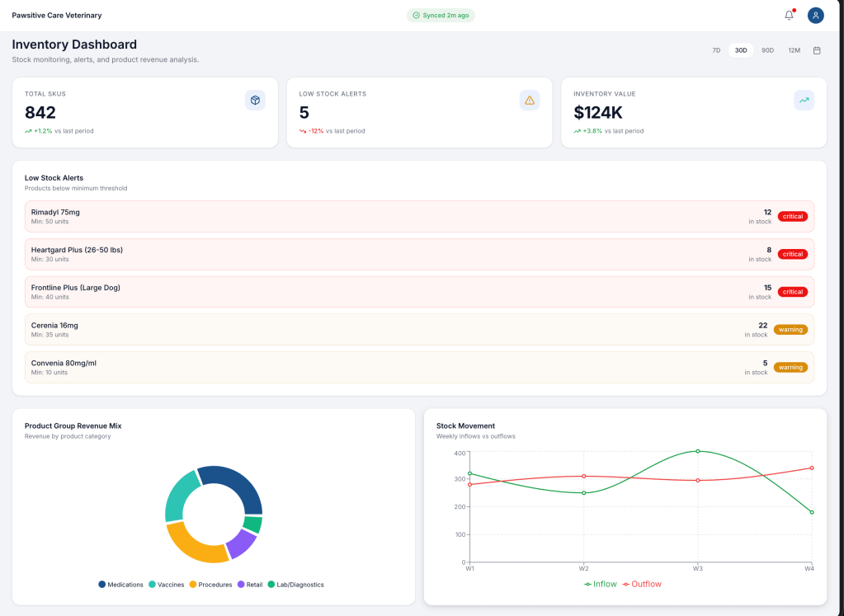Toggle the Inflow series in chart legend

pyautogui.click(x=600, y=584)
